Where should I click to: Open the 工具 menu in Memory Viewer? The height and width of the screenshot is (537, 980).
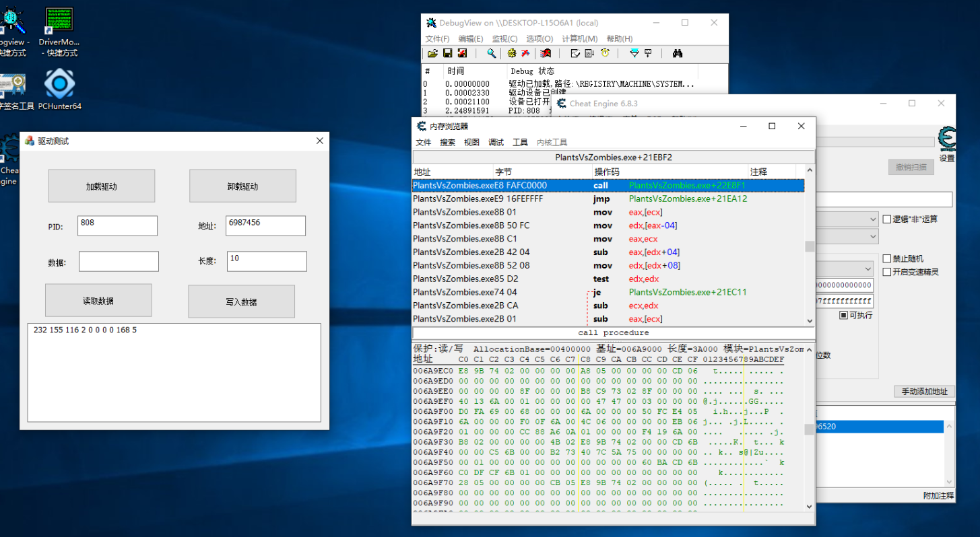point(520,142)
